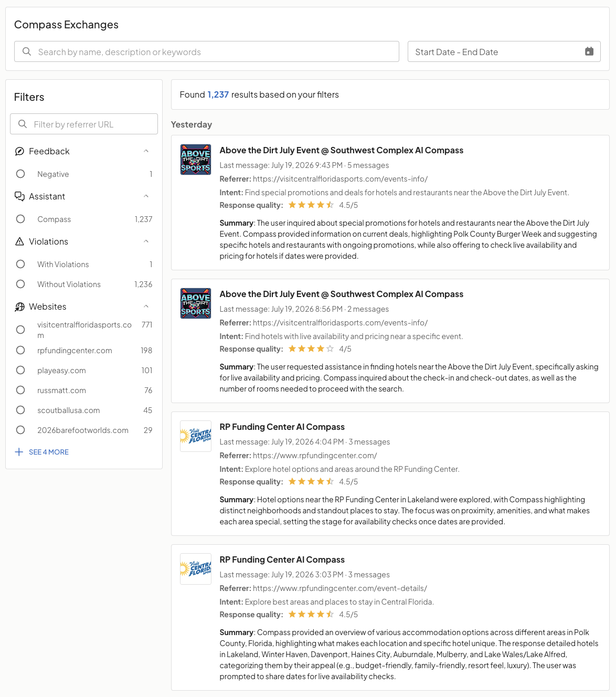
Task: Click the 1,236 Without Violations count
Action: coord(143,284)
